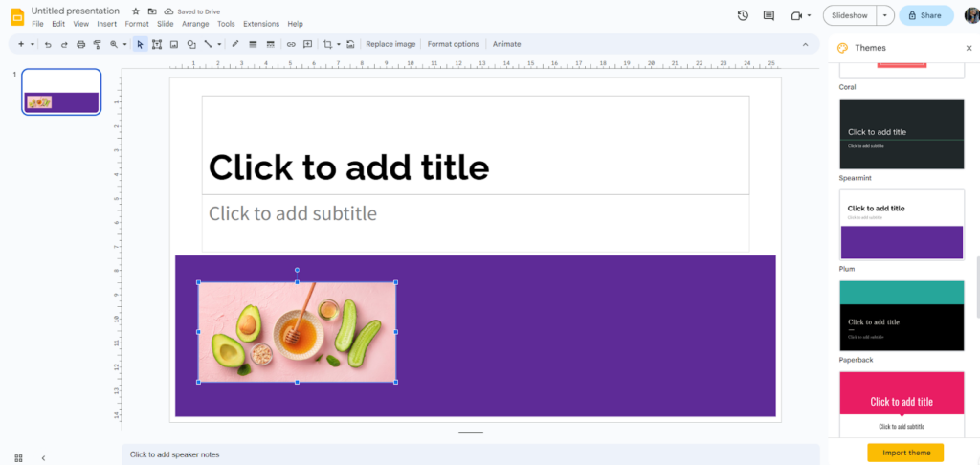Expand the Zoom dropdown arrow
This screenshot has width=980, height=465.
(125, 44)
